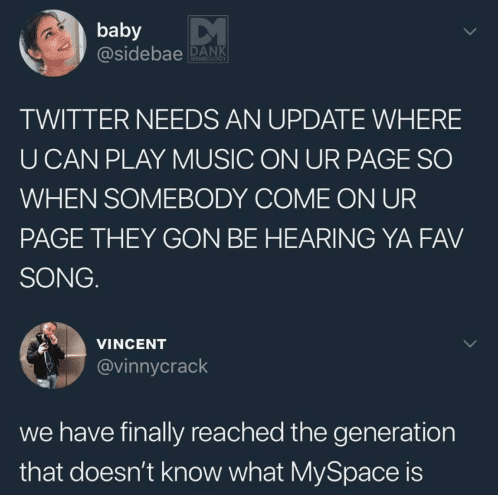Screen dimensions: 498x495
Task: Open baby's profile picture
Action: point(53,43)
